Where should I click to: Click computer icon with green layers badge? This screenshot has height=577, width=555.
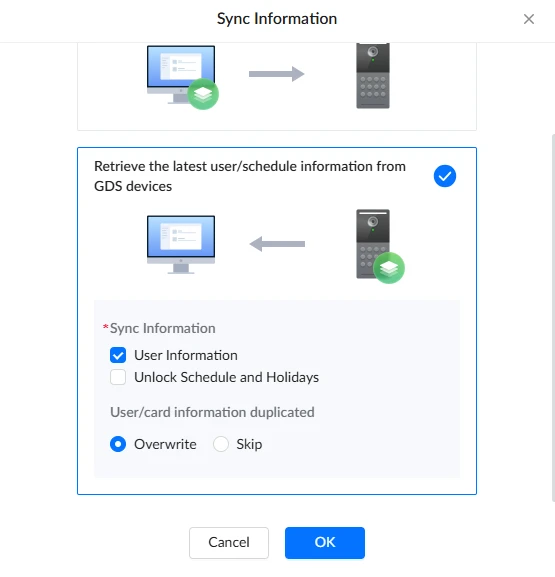click(x=183, y=77)
